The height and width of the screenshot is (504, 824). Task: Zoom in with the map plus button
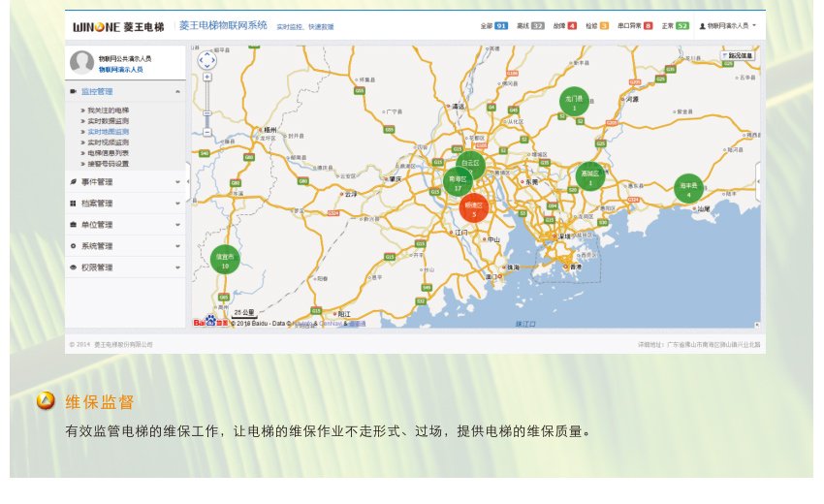point(207,77)
